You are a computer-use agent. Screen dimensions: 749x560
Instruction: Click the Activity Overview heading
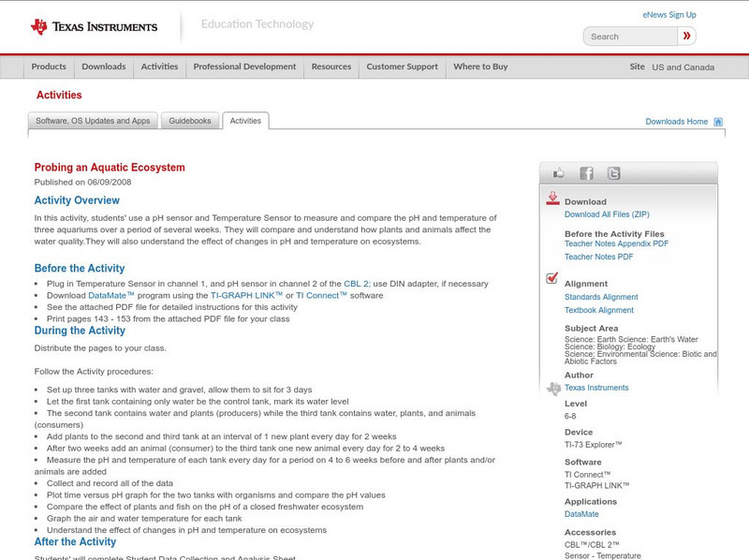click(x=77, y=200)
